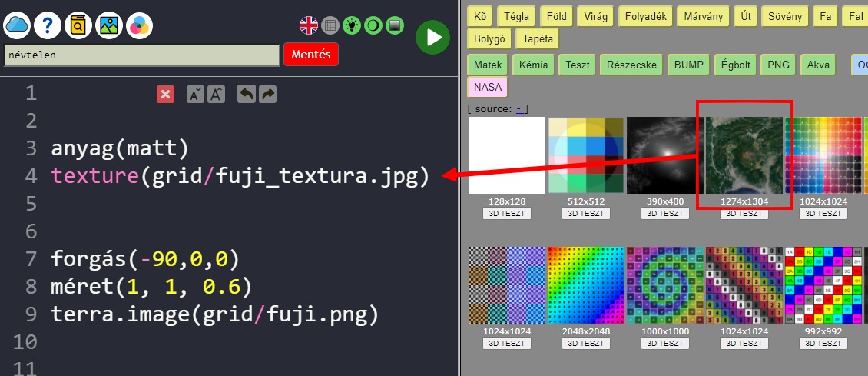This screenshot has width=868, height=376.
Task: Click the red X clear icon in the editor
Action: pyautogui.click(x=165, y=94)
